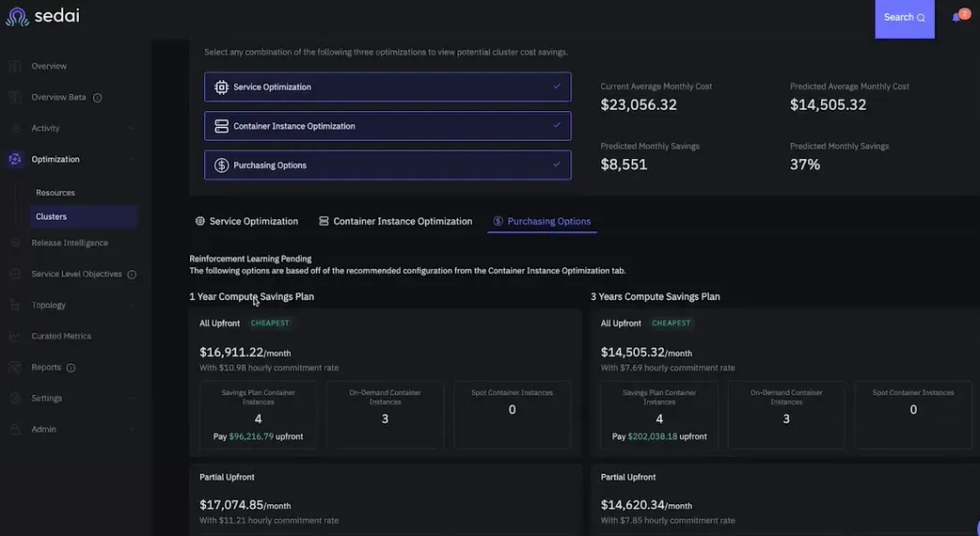Click the Service Optimization chip icon in selector

pos(221,87)
